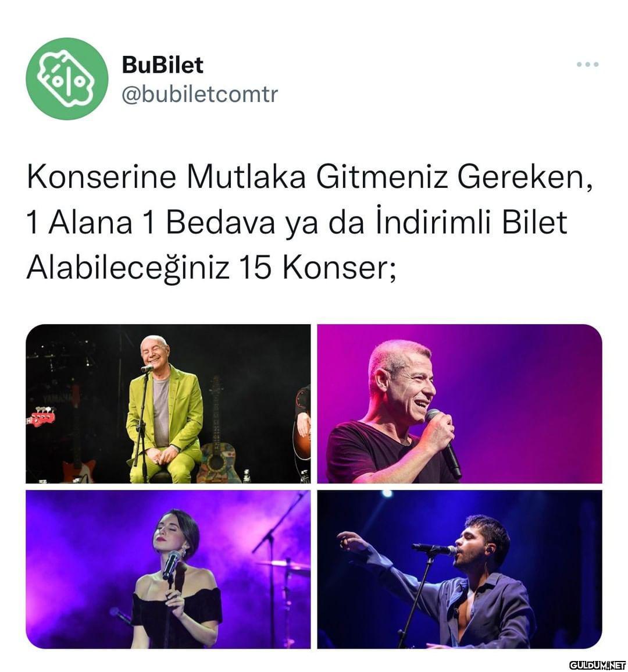The height and width of the screenshot is (672, 628).
Task: Open photo of smiling singer on pink background
Action: click(x=459, y=404)
